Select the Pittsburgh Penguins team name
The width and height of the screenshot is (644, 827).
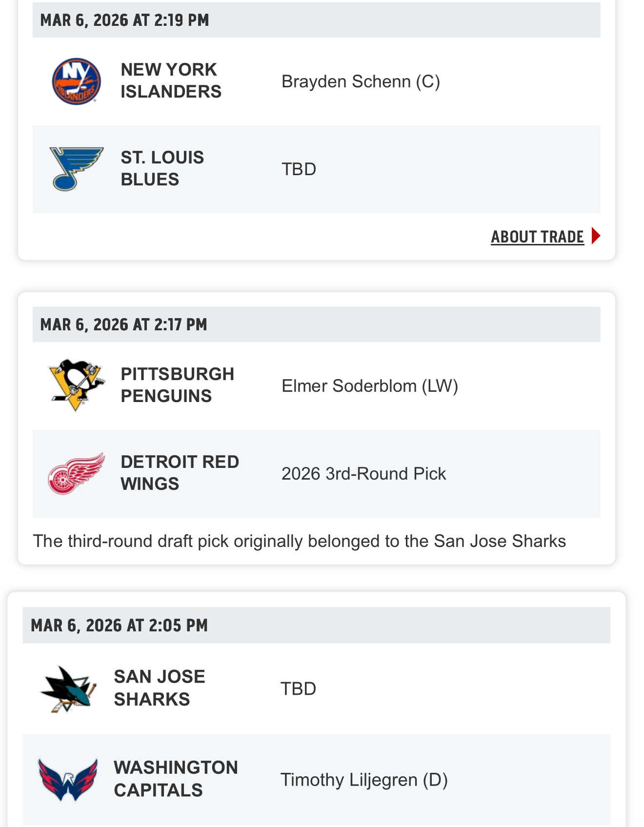[x=177, y=385]
